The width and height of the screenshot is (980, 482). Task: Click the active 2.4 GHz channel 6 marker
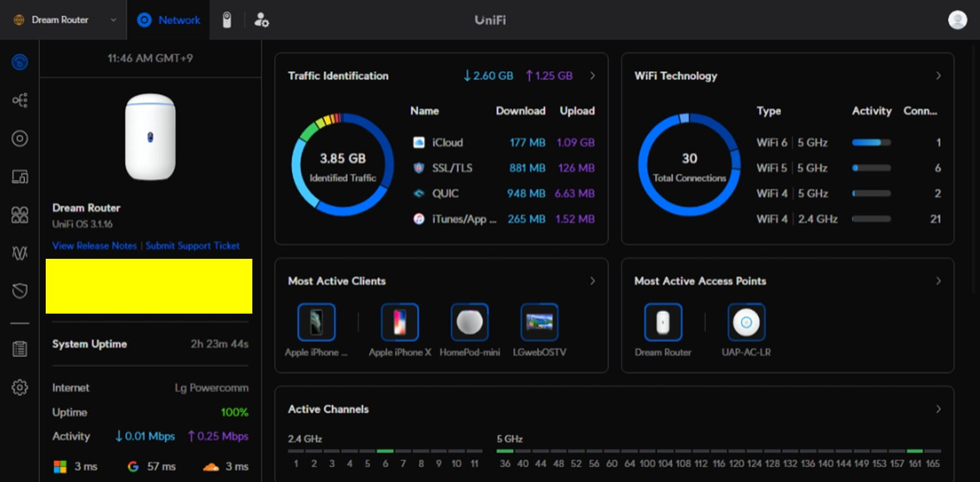coord(385,451)
